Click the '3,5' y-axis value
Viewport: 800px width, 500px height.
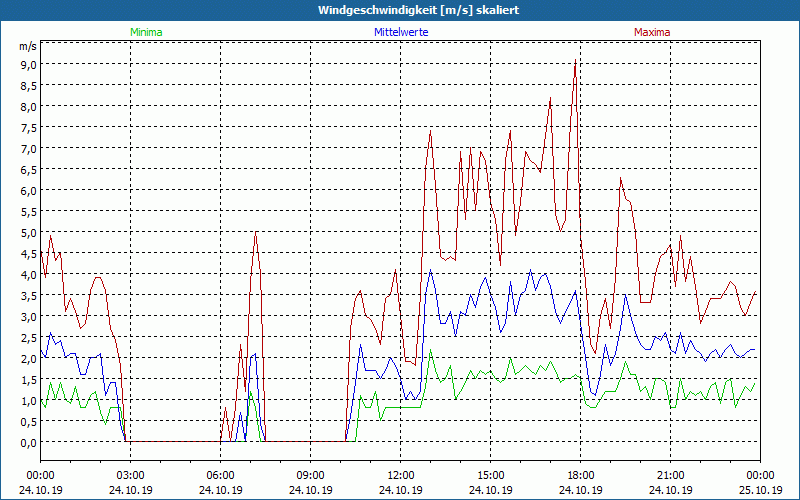28,295
